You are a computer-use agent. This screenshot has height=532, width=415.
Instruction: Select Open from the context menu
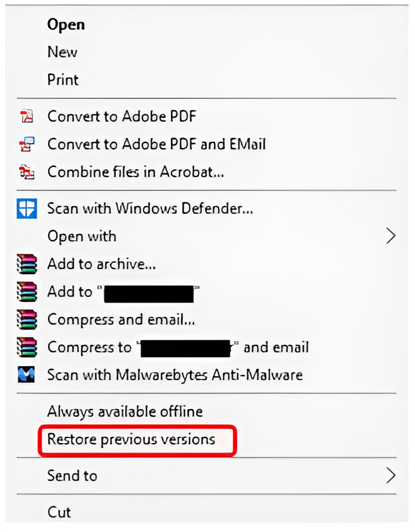click(x=66, y=25)
